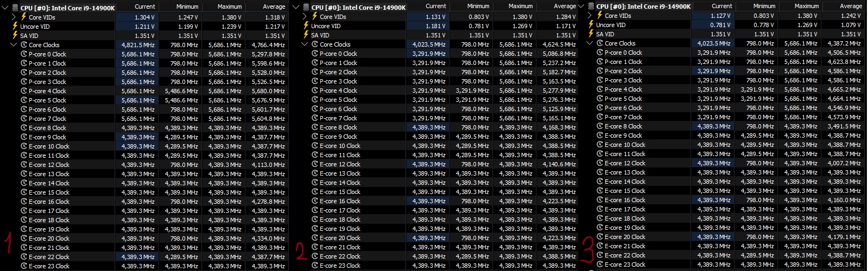868x271 pixels.
Task: Click the P-core 0 Clock icon in left panel
Action: 24,54
